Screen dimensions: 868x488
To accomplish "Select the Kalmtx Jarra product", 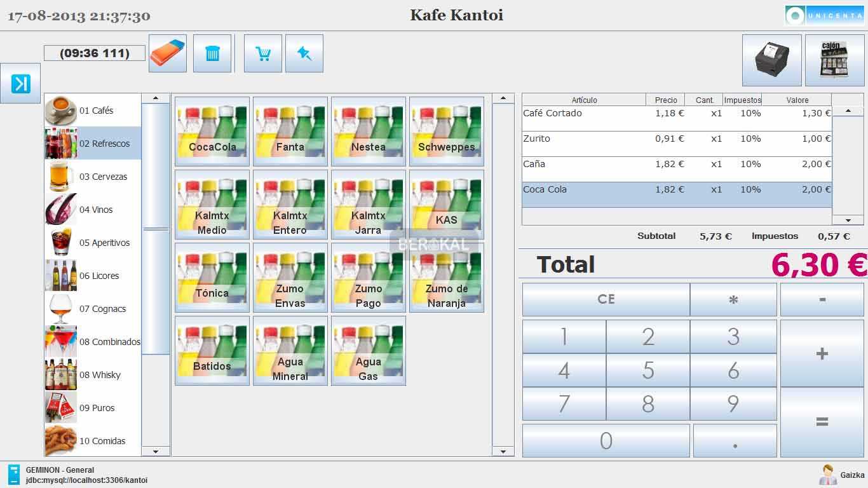I will (x=369, y=205).
